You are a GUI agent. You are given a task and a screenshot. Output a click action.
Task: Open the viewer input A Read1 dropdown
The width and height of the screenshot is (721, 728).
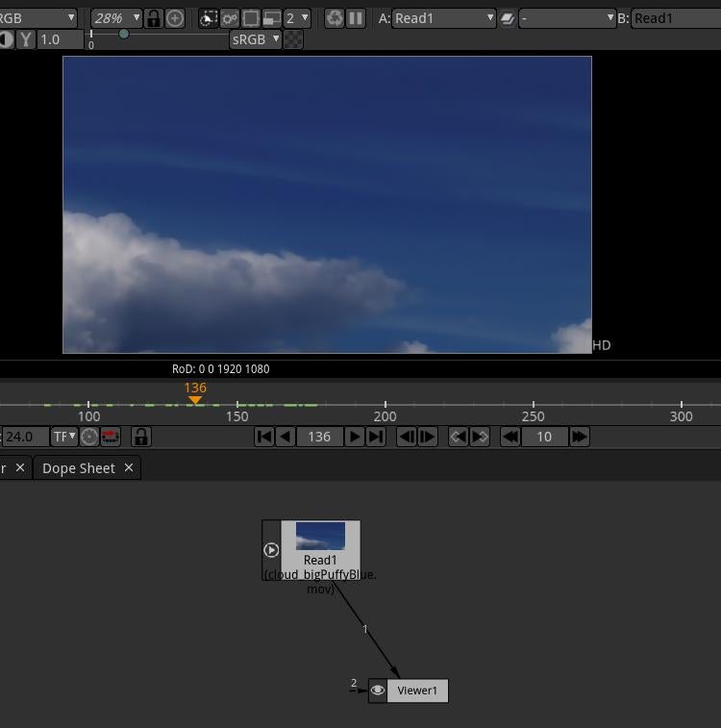pos(443,18)
